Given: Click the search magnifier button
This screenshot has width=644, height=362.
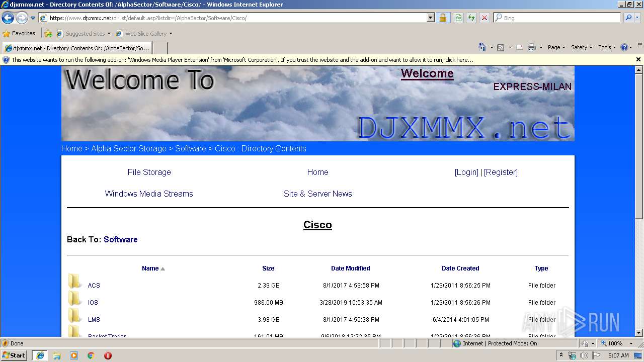Looking at the screenshot, I should click(628, 18).
